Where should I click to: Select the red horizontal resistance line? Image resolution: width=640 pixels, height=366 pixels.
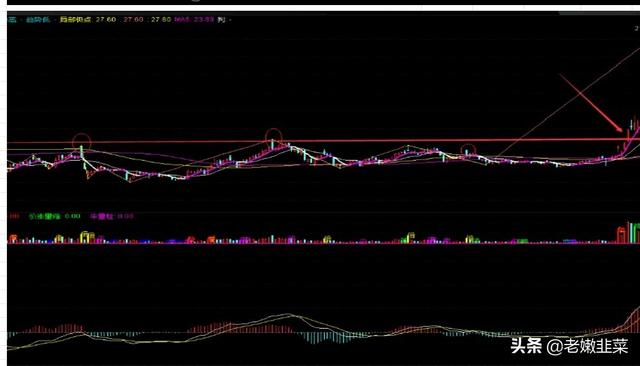323,141
